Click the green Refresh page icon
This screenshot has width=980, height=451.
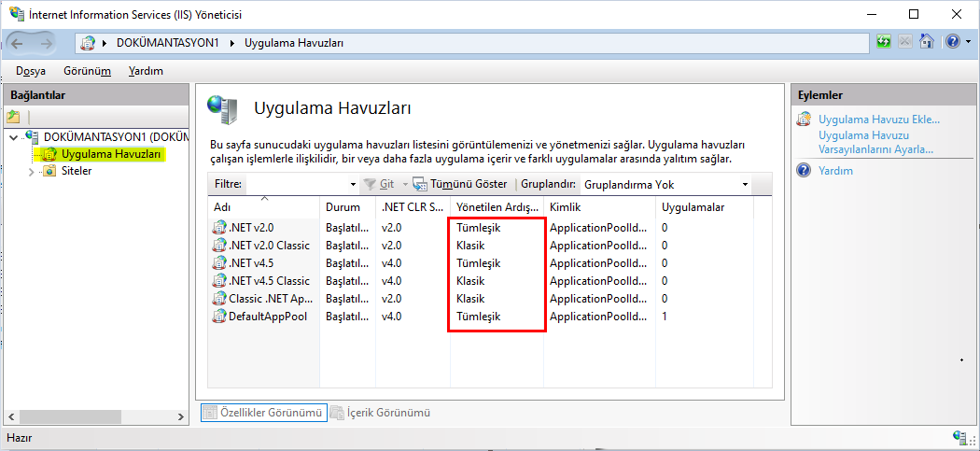(884, 42)
